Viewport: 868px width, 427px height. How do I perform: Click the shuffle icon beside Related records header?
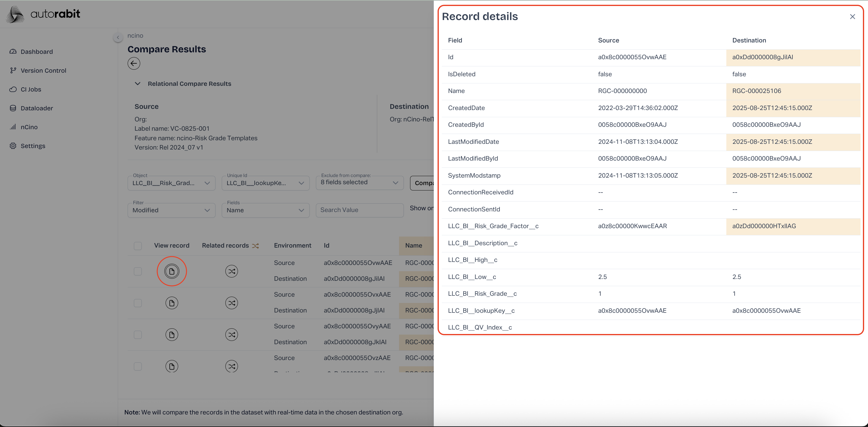(x=256, y=246)
